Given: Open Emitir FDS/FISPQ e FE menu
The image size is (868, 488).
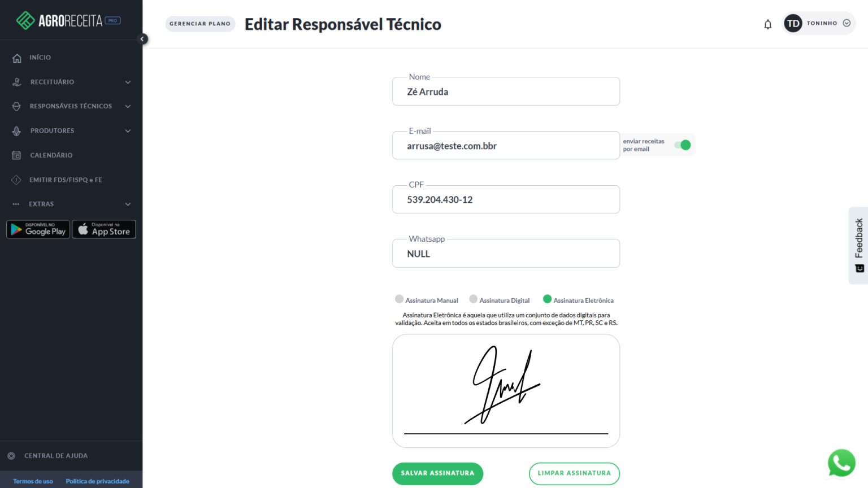Looking at the screenshot, I should [66, 180].
